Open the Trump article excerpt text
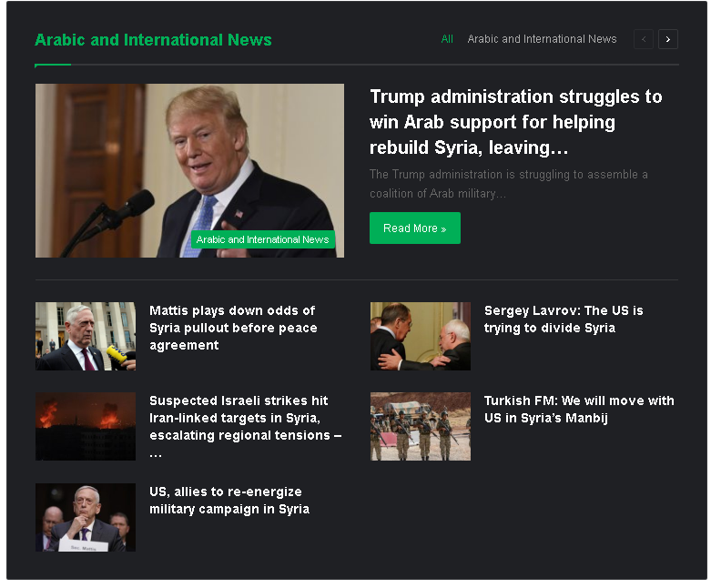This screenshot has width=711, height=588. pyautogui.click(x=508, y=184)
